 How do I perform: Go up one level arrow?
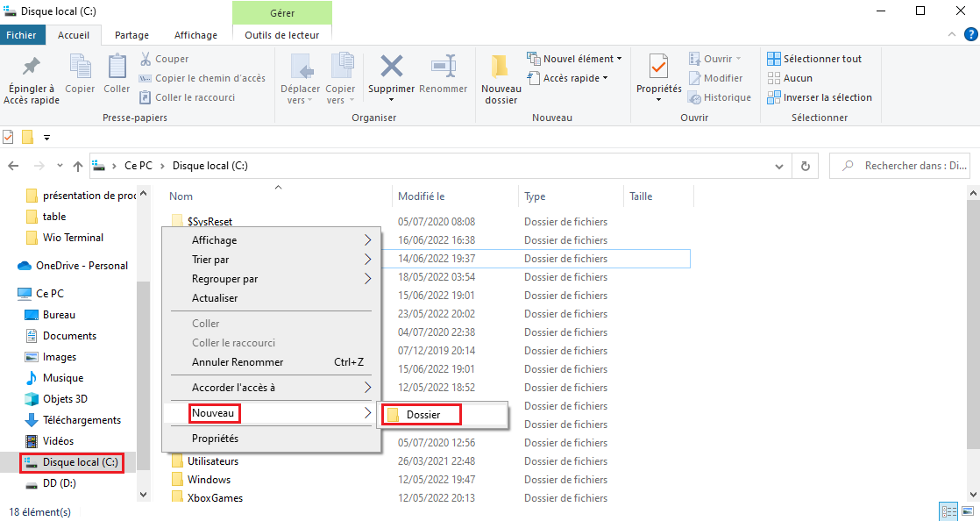click(77, 166)
